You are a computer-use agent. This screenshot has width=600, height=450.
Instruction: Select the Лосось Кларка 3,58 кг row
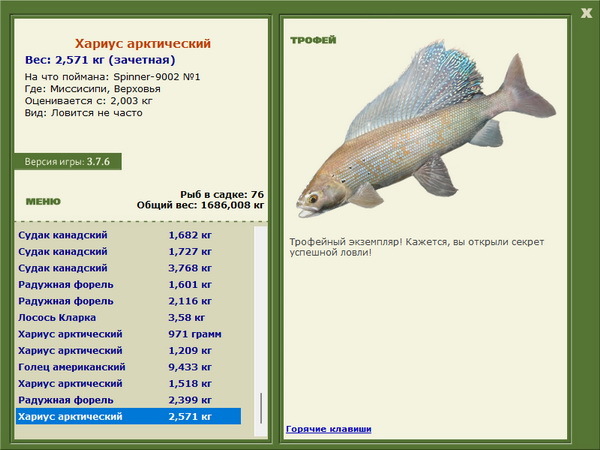point(129,317)
